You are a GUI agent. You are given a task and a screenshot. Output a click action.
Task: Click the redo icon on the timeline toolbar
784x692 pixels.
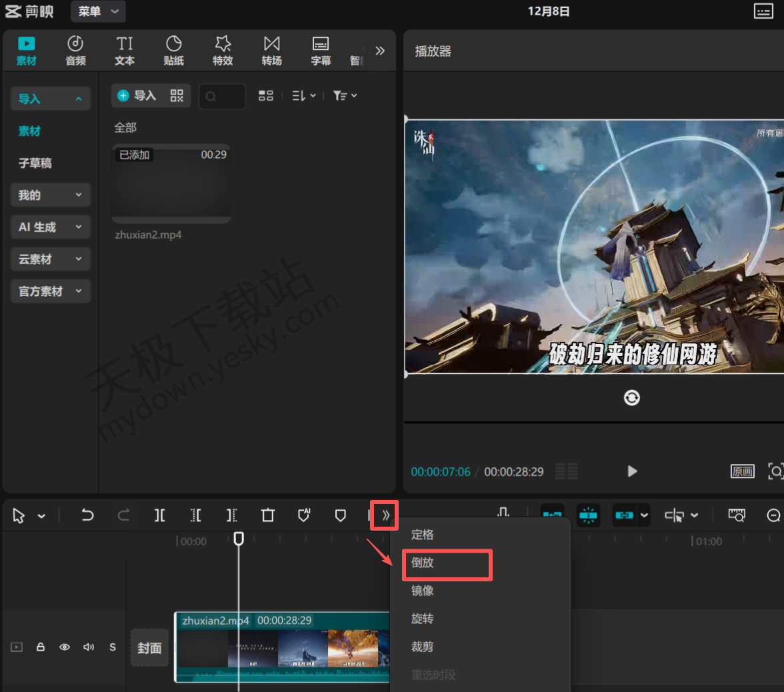click(x=123, y=515)
